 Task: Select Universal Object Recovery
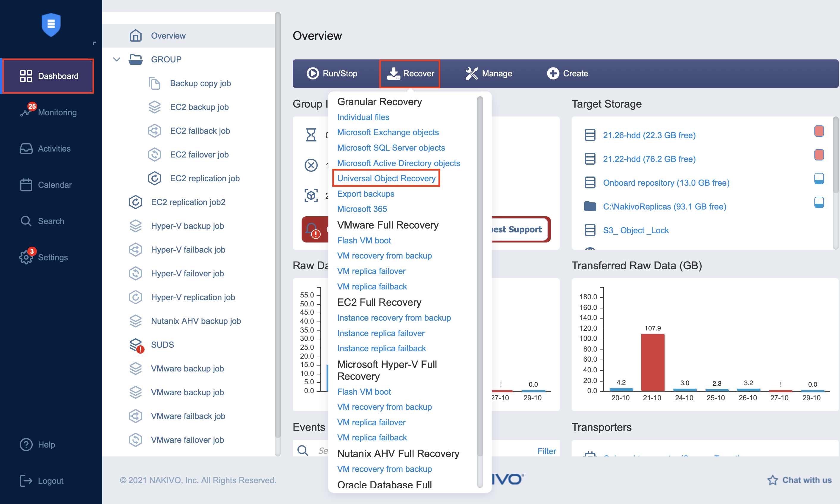386,178
